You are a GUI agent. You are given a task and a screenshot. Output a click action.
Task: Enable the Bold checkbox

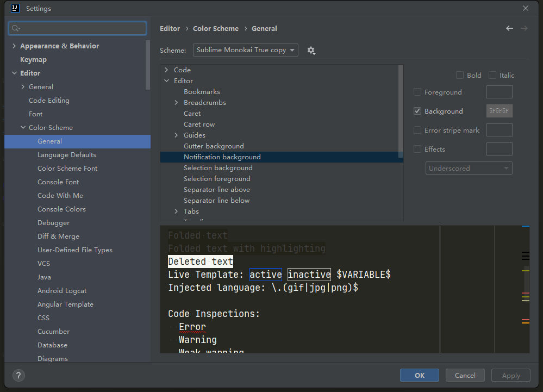[x=460, y=75]
